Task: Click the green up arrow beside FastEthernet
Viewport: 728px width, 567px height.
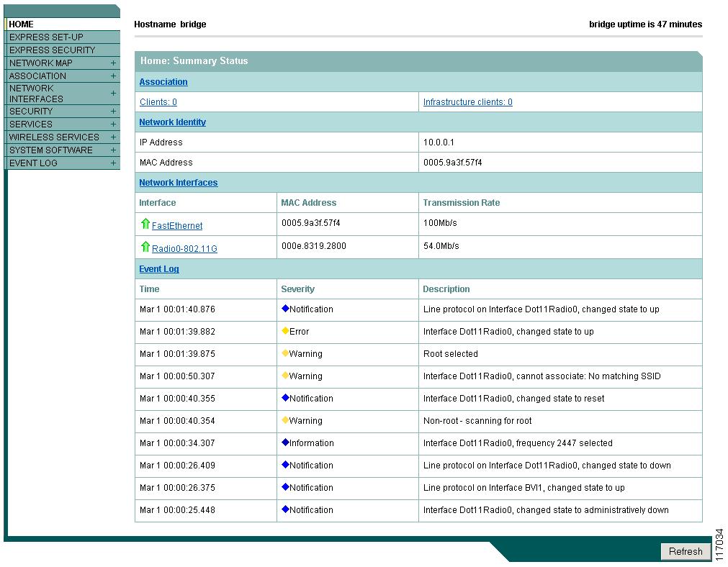Action: click(x=145, y=224)
